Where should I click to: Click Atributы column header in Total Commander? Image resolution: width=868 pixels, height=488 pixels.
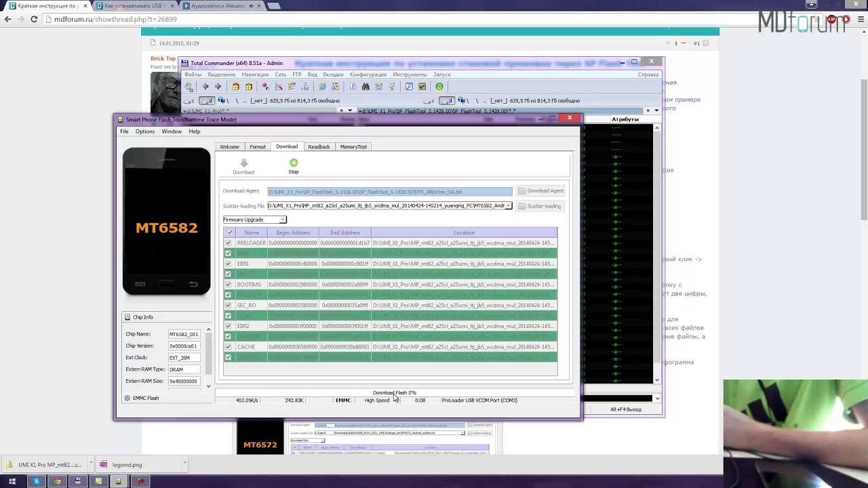625,119
